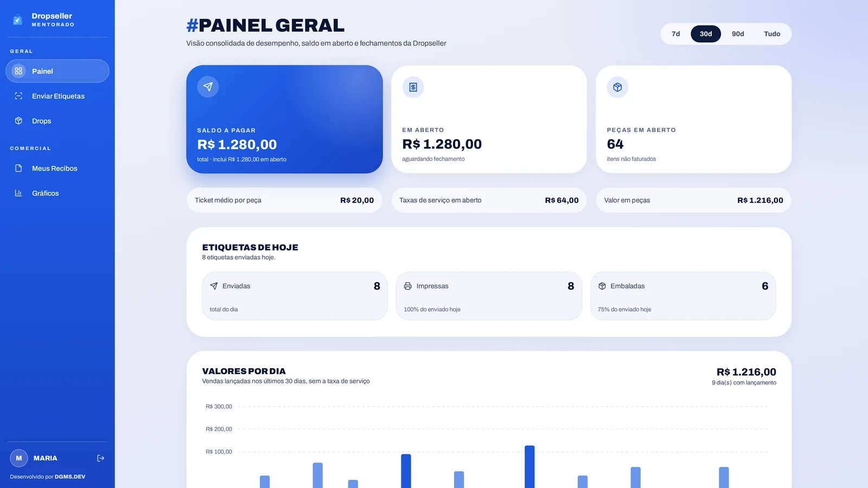Click the Painel grid icon in the sidebar
The image size is (868, 488).
click(18, 71)
